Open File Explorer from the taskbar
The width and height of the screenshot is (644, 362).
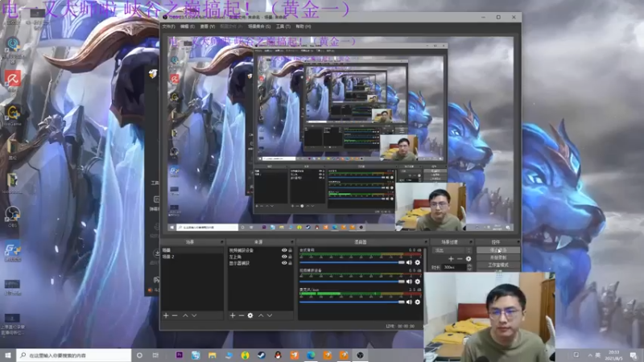pos(212,356)
